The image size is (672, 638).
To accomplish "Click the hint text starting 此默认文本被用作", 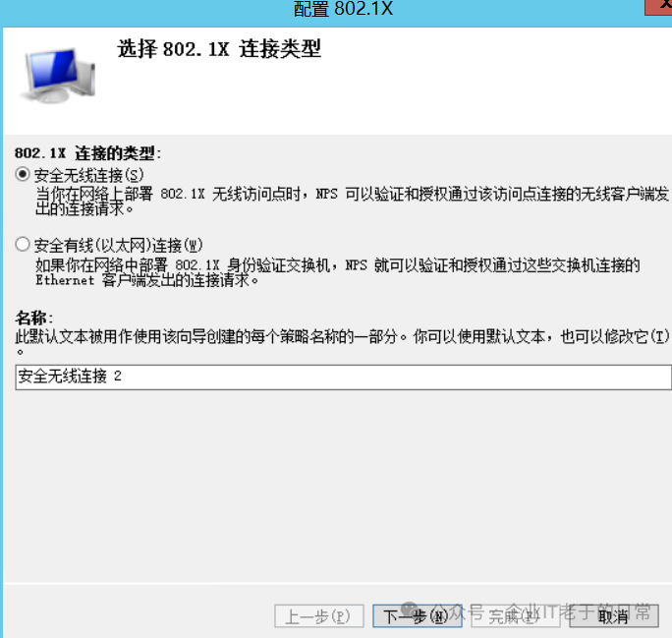I will tap(342, 344).
